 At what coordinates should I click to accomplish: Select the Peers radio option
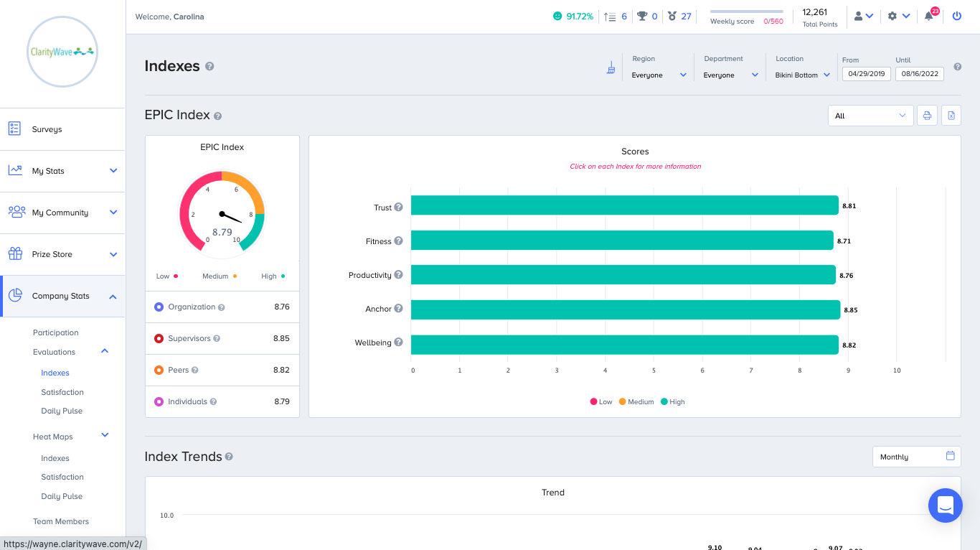(x=159, y=370)
